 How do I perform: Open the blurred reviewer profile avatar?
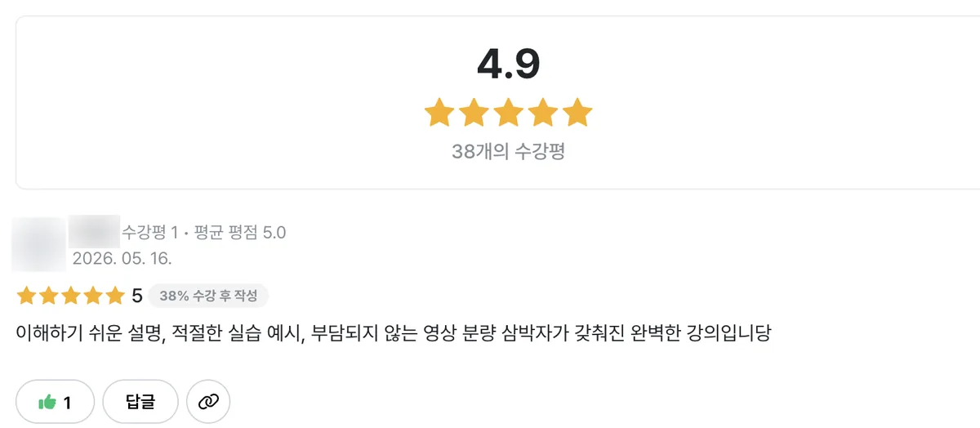38,244
